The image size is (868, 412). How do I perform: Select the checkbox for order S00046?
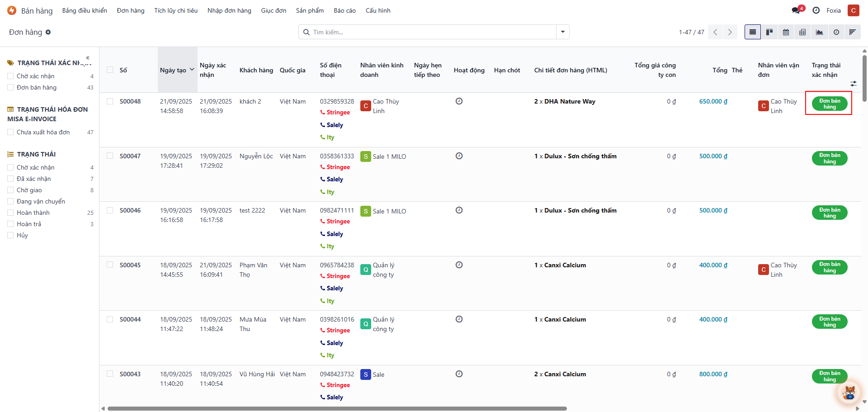pos(110,210)
